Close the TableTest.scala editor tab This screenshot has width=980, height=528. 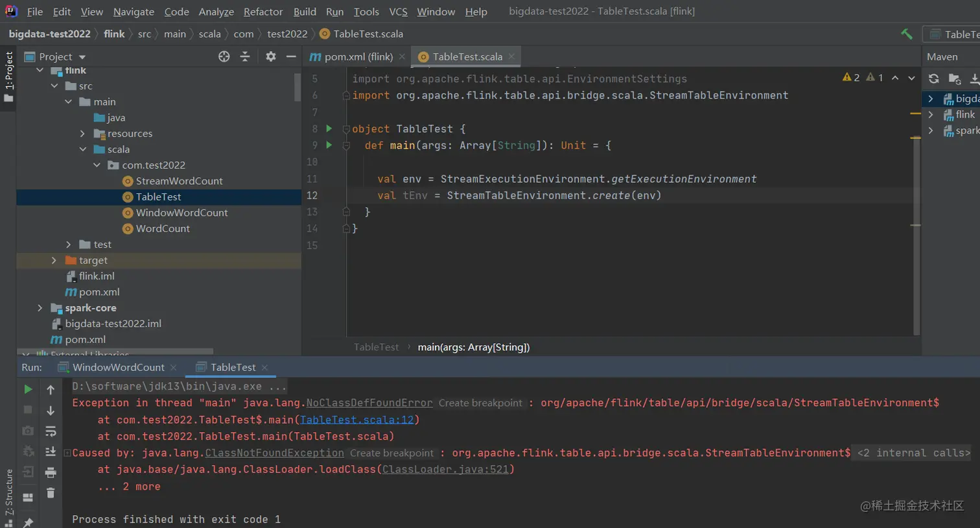click(511, 56)
